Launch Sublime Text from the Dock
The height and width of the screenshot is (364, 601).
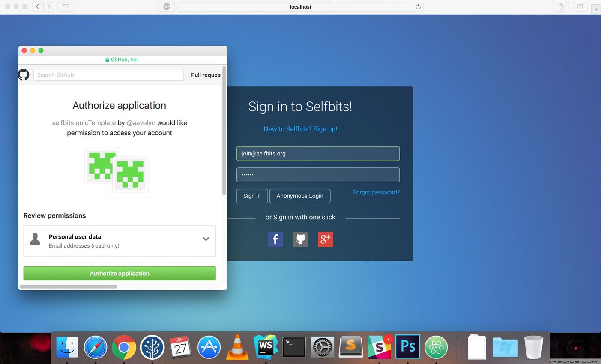point(351,347)
